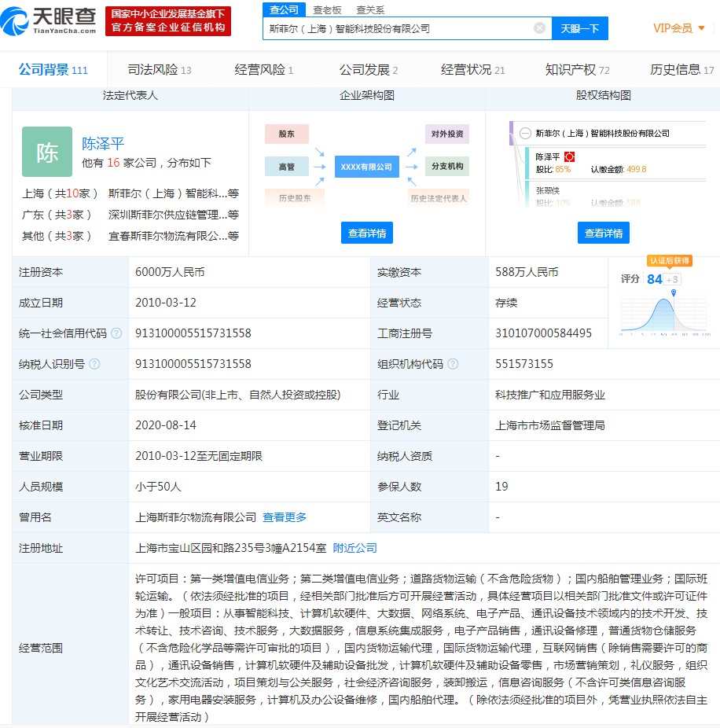The image size is (720, 728).
Task: Click industry value 科技推广和应用服务业
Action: (x=550, y=395)
